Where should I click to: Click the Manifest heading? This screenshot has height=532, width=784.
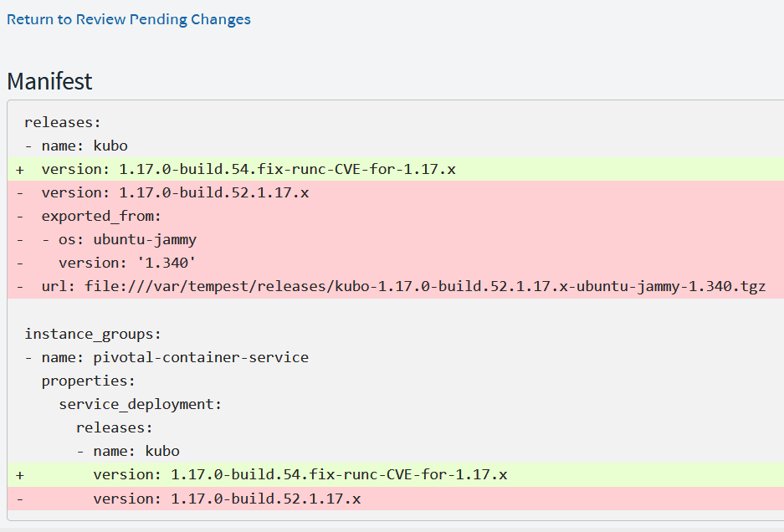pos(49,81)
